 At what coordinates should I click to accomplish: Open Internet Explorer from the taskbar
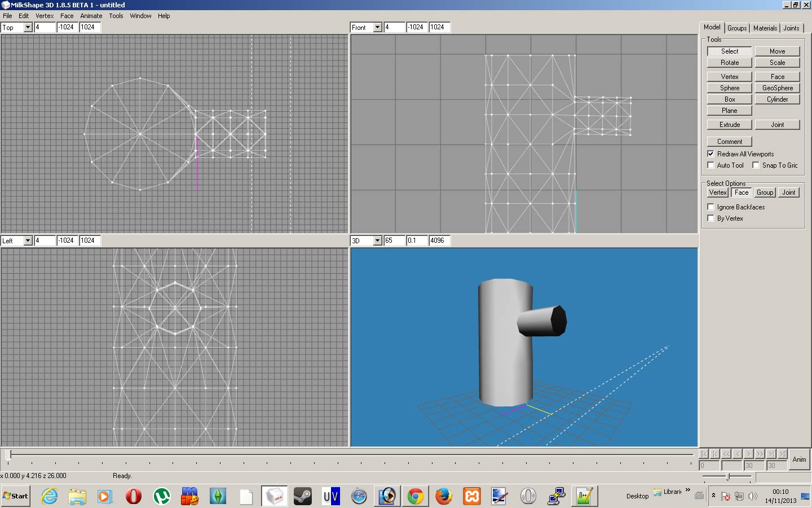[50, 496]
